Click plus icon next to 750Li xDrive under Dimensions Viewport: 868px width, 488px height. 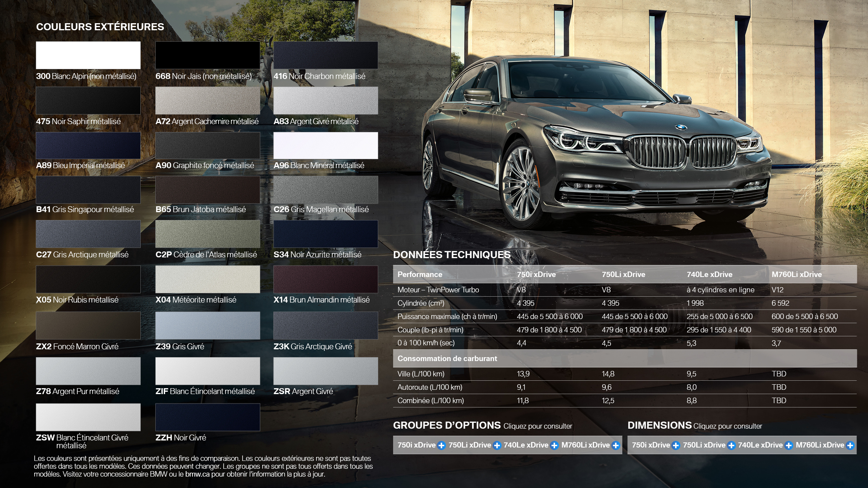point(731,445)
